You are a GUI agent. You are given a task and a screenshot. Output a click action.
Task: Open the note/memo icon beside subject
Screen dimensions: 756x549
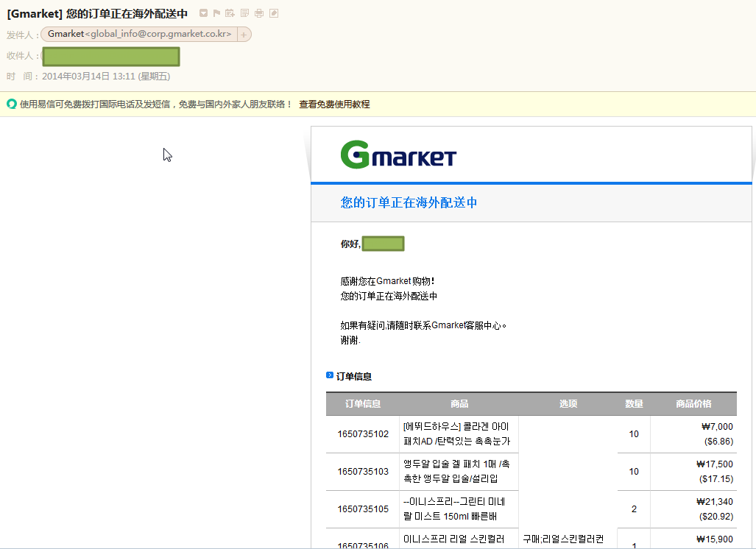[245, 13]
